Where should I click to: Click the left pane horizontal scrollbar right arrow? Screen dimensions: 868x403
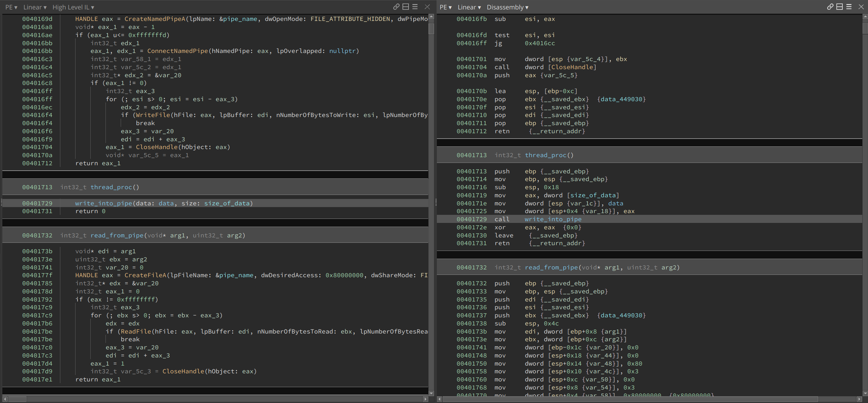click(425, 399)
